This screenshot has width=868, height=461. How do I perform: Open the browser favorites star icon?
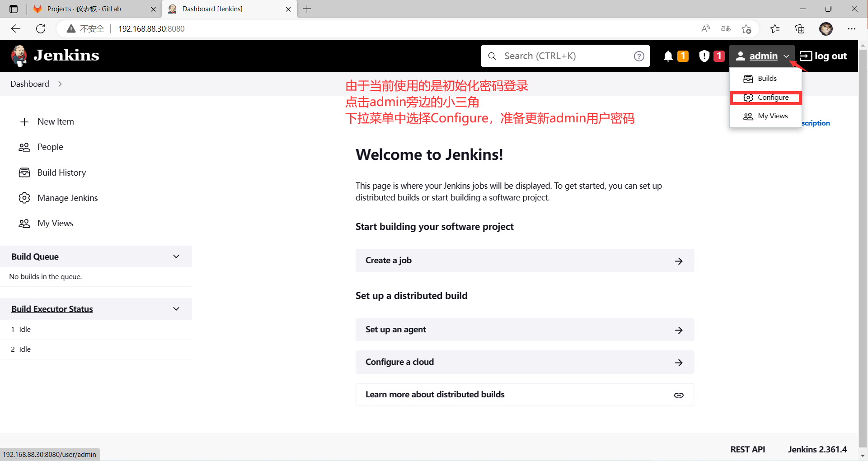774,29
